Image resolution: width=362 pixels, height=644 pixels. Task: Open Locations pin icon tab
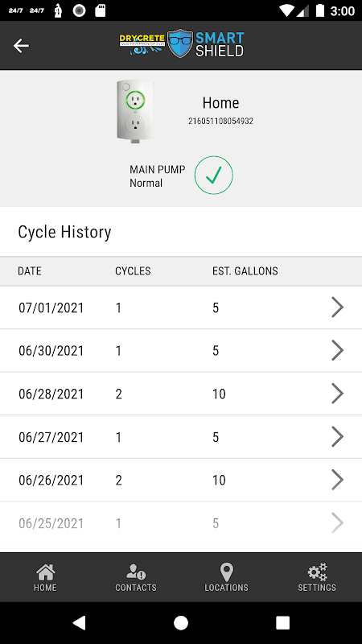click(x=227, y=577)
